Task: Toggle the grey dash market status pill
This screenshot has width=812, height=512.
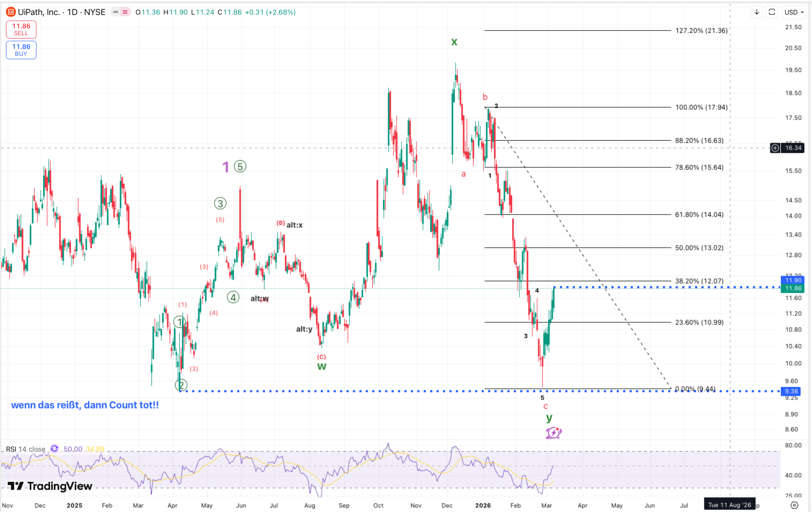Action: click(115, 12)
